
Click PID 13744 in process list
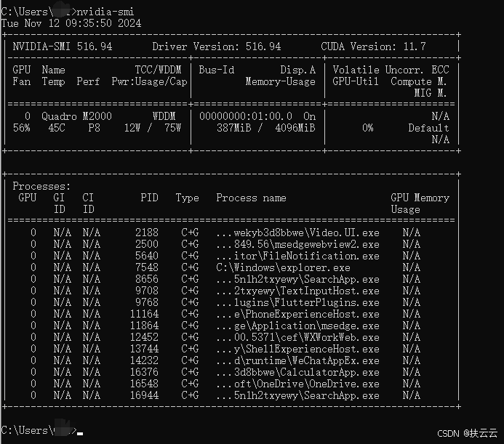144,349
